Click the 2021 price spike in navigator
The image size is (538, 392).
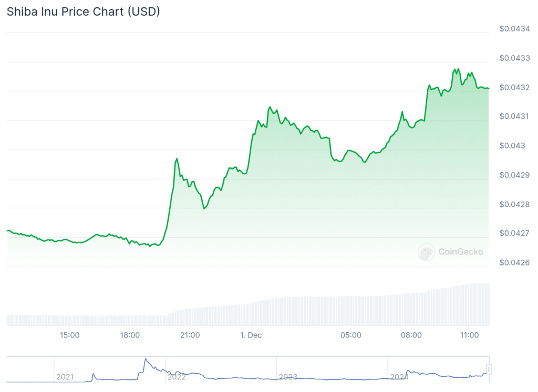click(146, 361)
